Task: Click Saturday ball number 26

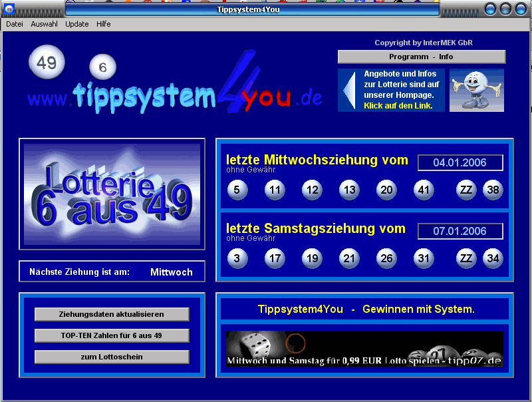Action: pyautogui.click(x=386, y=258)
